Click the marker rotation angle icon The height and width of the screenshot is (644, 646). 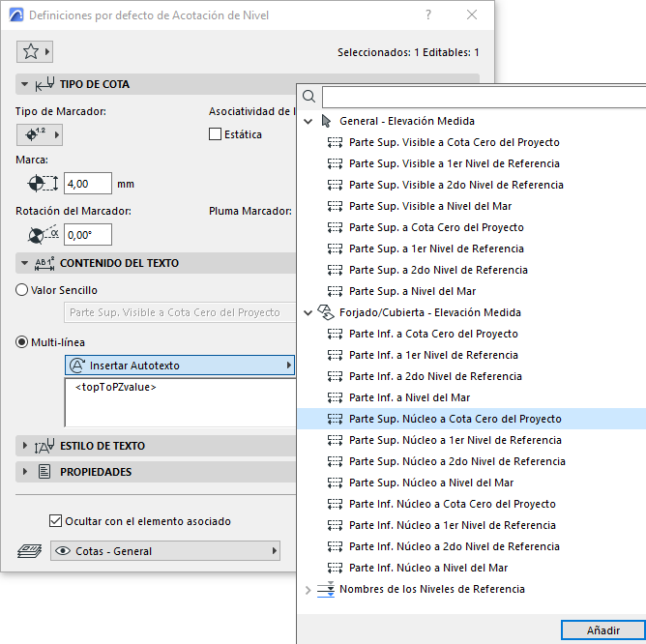click(x=43, y=235)
